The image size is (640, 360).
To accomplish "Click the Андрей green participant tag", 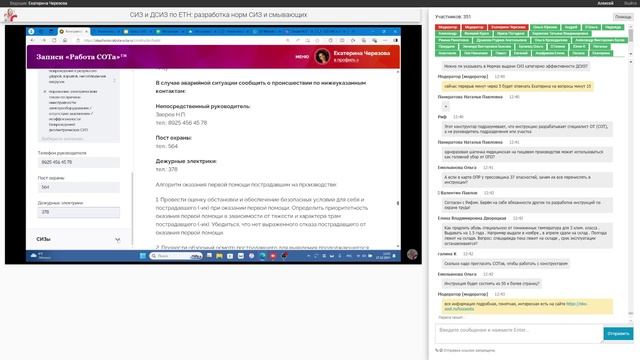I will (x=571, y=27).
